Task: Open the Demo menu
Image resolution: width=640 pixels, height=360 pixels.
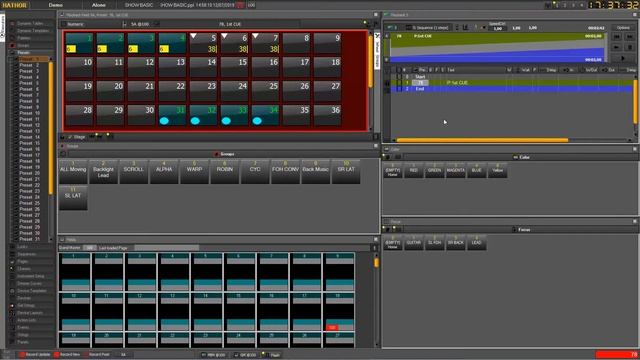Action: pos(56,5)
